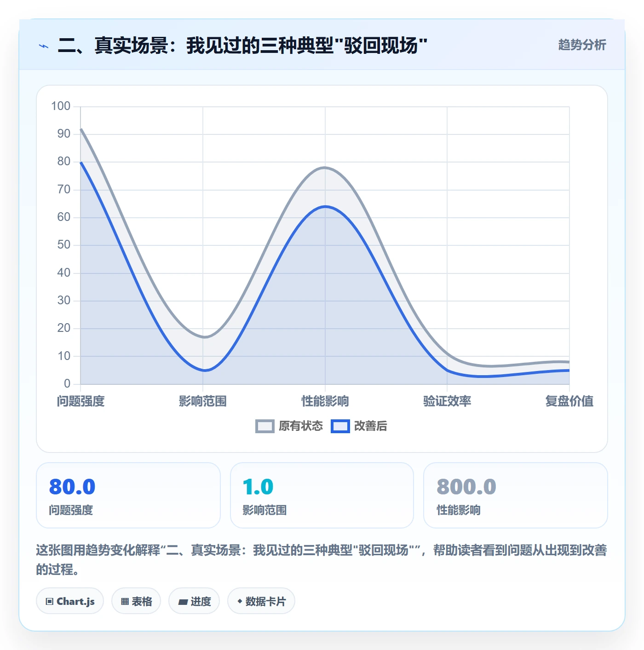644x650 pixels.
Task: Click the 数据卡片 tag chip
Action: pos(261,601)
